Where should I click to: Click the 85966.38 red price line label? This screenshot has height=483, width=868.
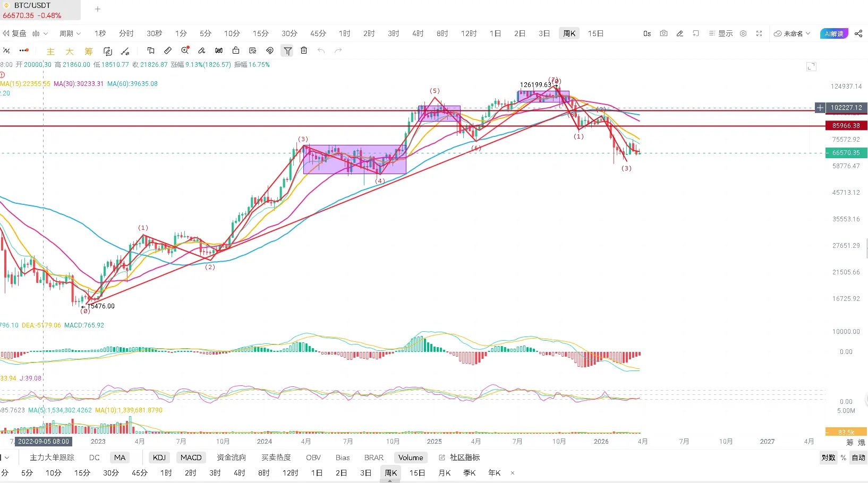846,126
